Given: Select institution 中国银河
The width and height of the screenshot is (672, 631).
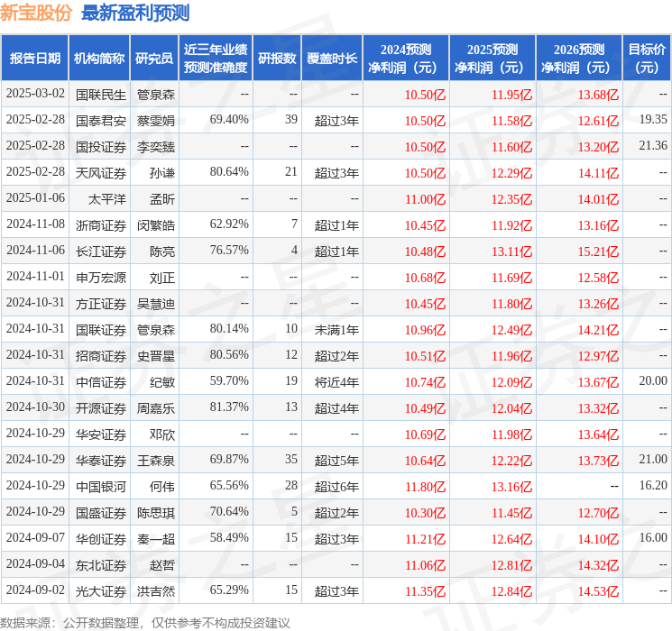Looking at the screenshot, I should (101, 486).
